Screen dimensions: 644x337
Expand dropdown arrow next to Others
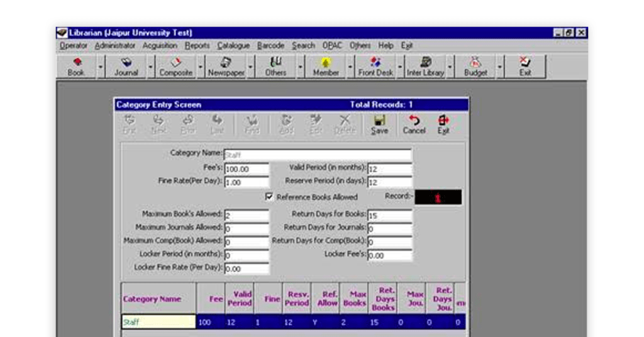pyautogui.click(x=300, y=67)
